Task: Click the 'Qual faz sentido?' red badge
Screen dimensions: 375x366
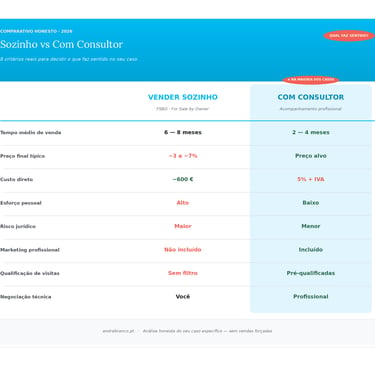Action: coord(349,36)
